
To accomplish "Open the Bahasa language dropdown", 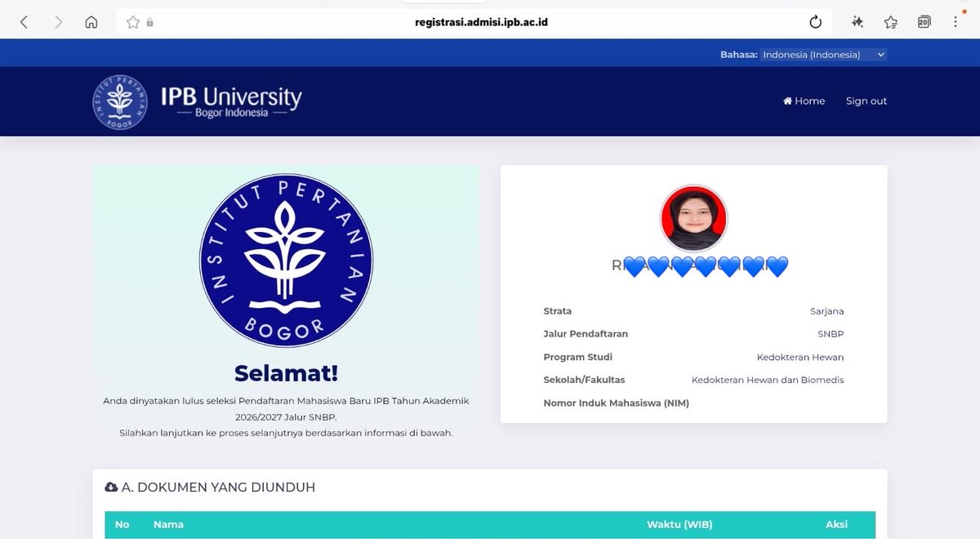I will 823,55.
